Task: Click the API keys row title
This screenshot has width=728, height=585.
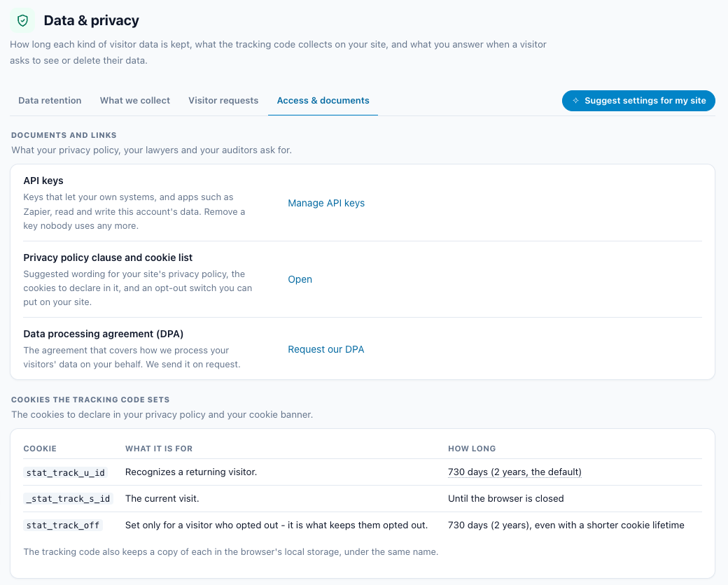Action: tap(43, 181)
